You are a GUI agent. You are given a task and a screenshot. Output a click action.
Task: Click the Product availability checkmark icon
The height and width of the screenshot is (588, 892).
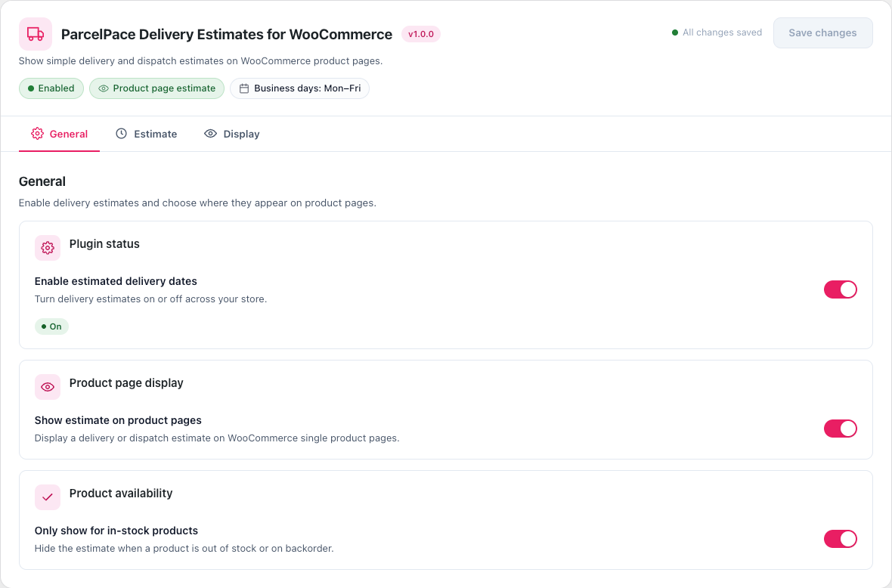point(47,497)
